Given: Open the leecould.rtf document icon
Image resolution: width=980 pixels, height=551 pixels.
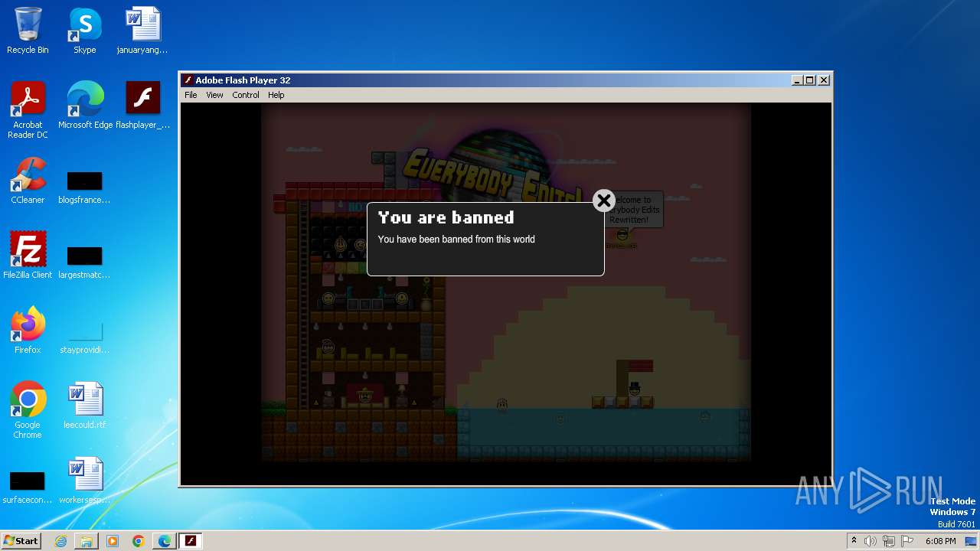Looking at the screenshot, I should pyautogui.click(x=85, y=406).
